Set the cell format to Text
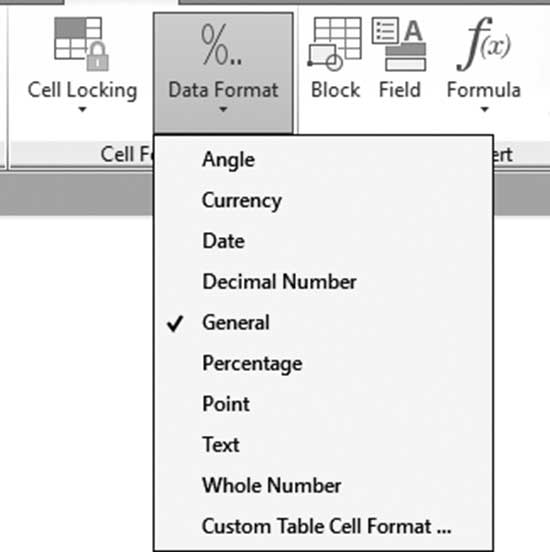The width and height of the screenshot is (550, 552). tap(323, 445)
